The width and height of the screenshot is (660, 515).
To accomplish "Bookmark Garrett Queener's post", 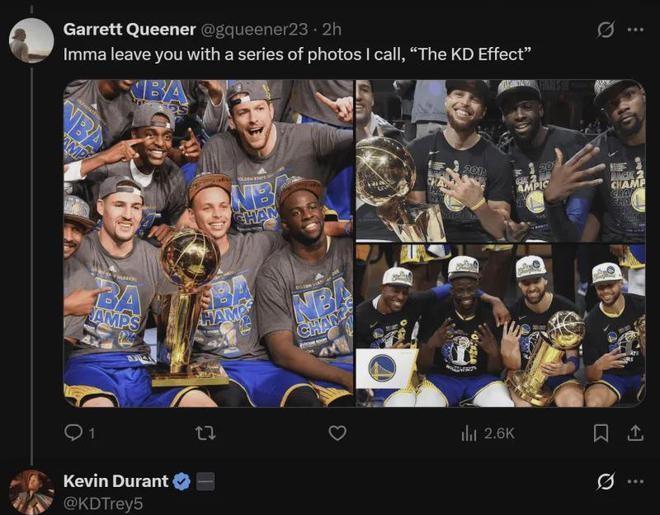I will coord(601,433).
